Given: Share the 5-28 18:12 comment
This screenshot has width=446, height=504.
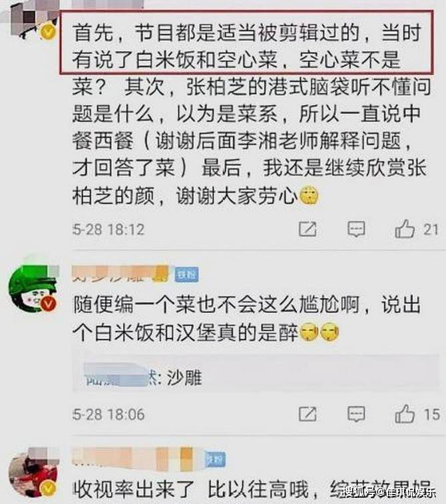Looking at the screenshot, I should pyautogui.click(x=308, y=229).
